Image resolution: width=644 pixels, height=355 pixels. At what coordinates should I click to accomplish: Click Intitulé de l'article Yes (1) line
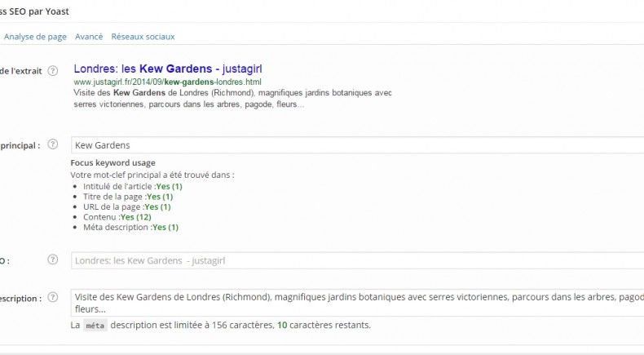[x=133, y=186]
